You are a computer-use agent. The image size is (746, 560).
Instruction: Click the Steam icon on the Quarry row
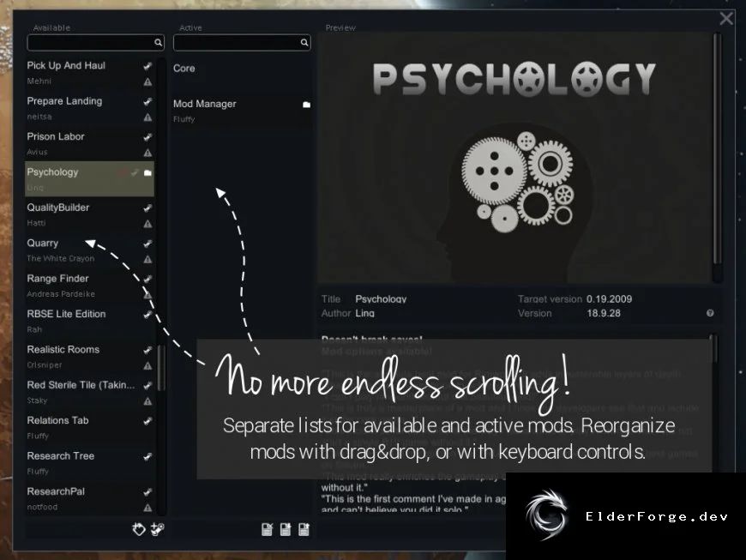(x=147, y=244)
